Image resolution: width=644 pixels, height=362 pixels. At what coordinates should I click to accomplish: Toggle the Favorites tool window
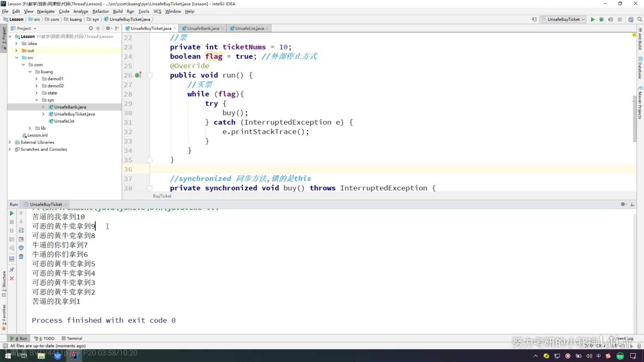(4, 317)
